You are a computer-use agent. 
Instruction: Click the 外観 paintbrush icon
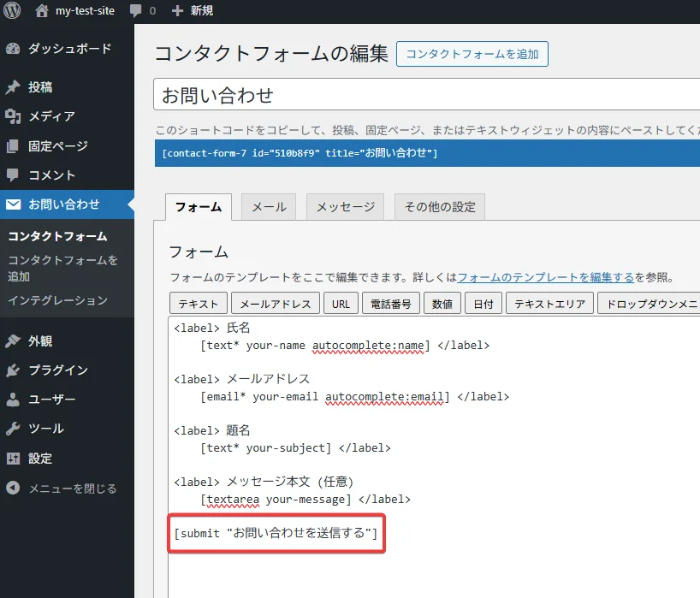point(13,341)
